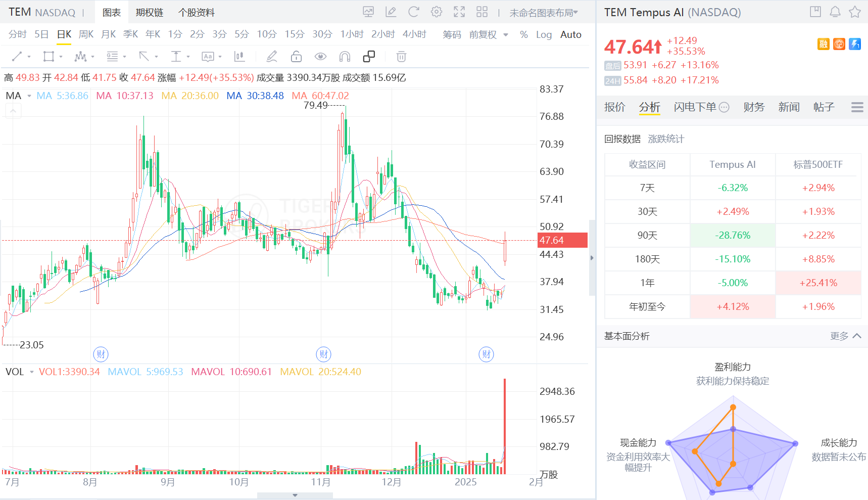868x500 pixels.
Task: Select the price range measure tool
Action: pos(176,57)
